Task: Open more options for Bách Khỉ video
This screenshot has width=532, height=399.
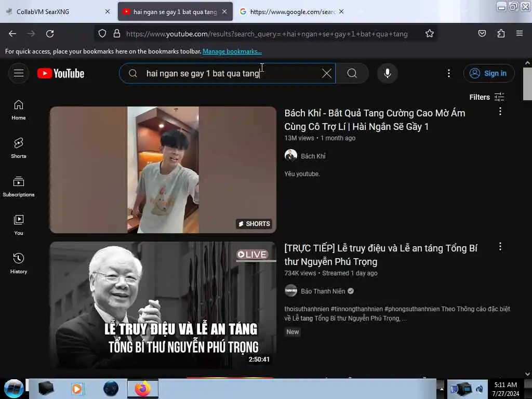Action: click(500, 111)
